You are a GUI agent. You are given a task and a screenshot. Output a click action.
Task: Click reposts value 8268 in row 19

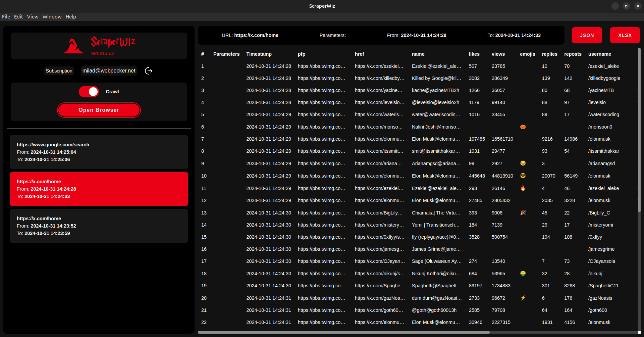(570, 286)
